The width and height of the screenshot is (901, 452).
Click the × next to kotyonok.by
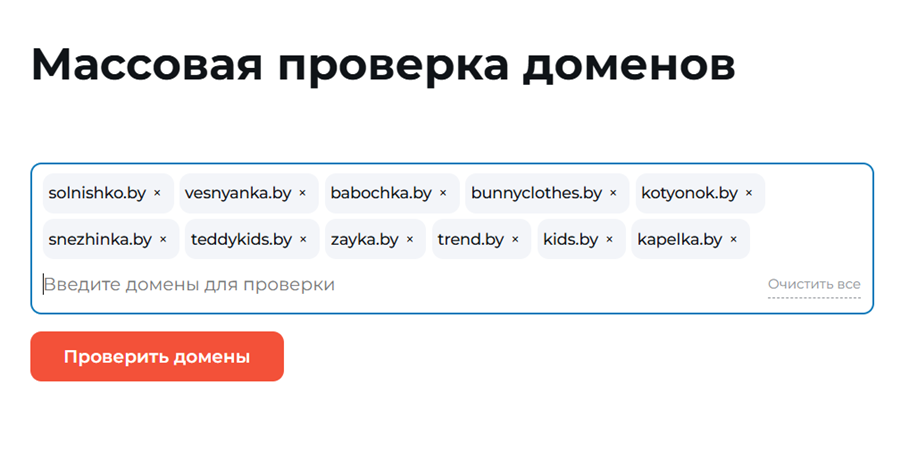click(x=749, y=194)
